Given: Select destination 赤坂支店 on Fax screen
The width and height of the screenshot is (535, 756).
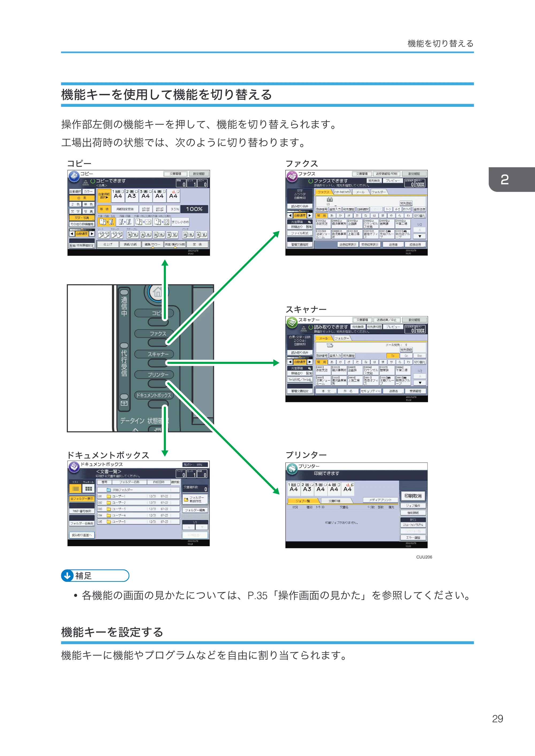Looking at the screenshot, I should [x=323, y=224].
